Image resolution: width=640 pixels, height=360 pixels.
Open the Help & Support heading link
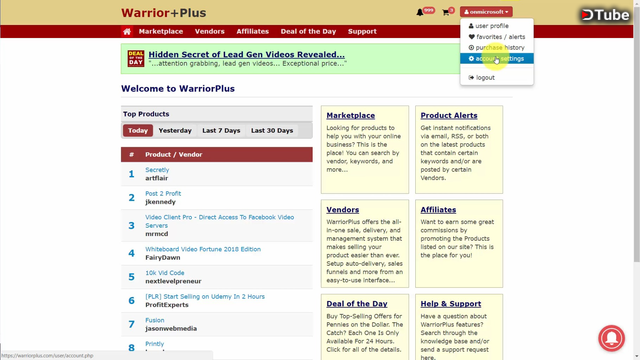(451, 304)
